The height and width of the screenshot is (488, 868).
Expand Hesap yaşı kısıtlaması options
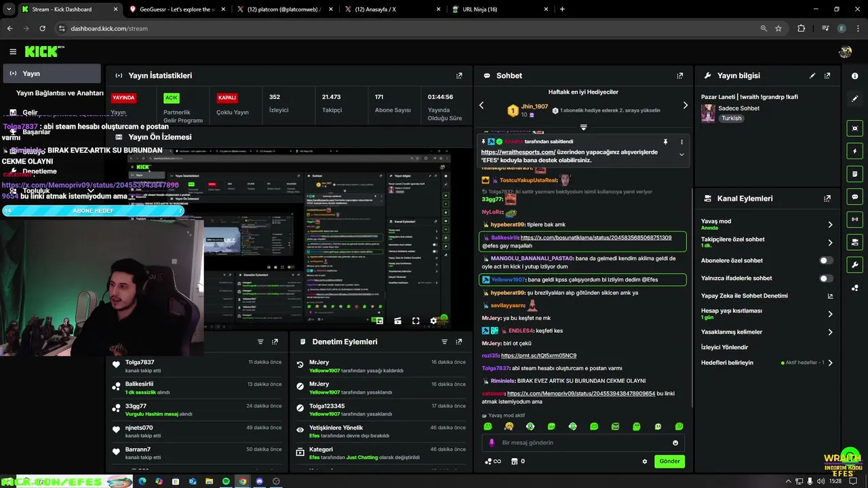(830, 314)
